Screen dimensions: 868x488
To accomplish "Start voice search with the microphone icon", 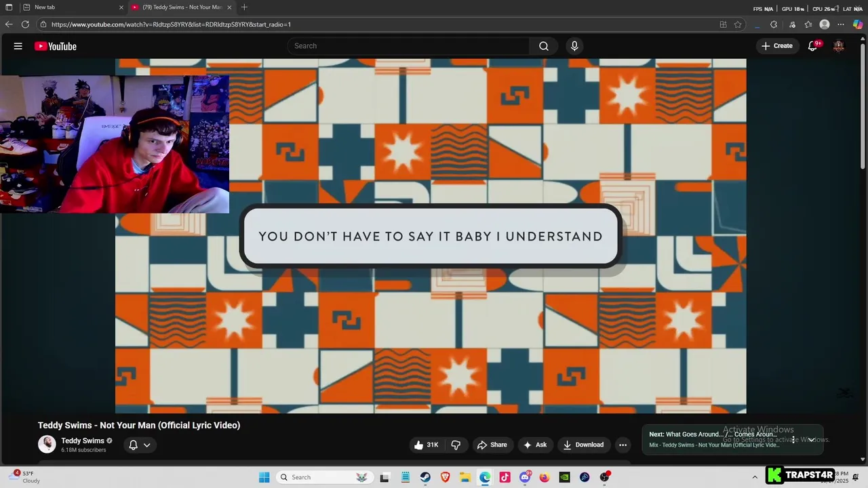I will tap(574, 46).
